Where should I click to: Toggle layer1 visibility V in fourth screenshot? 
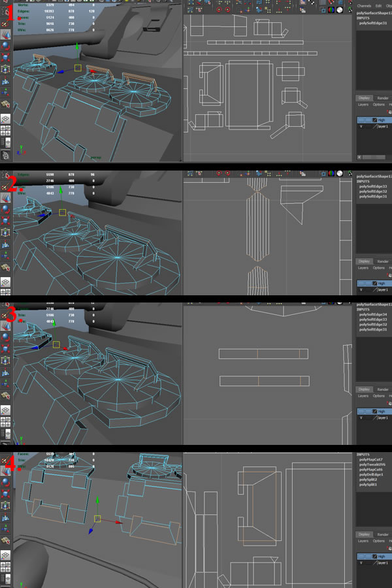coord(361,563)
